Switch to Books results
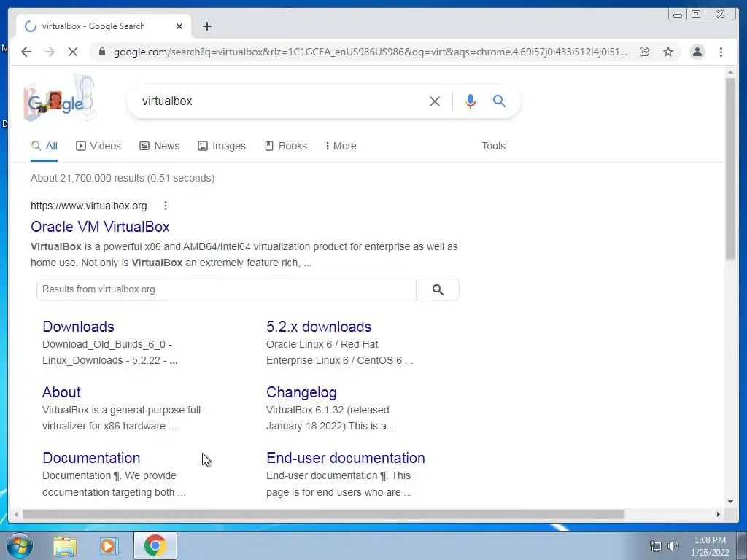 click(x=286, y=146)
